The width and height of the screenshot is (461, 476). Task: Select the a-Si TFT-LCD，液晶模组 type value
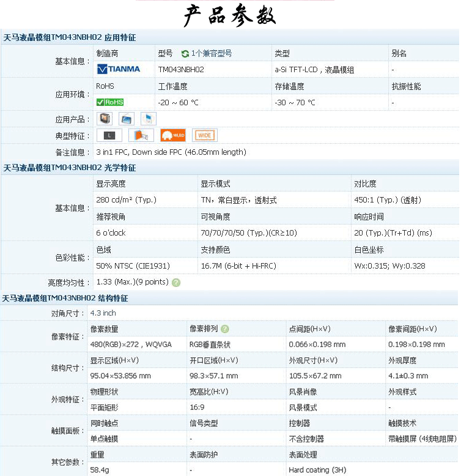click(314, 70)
